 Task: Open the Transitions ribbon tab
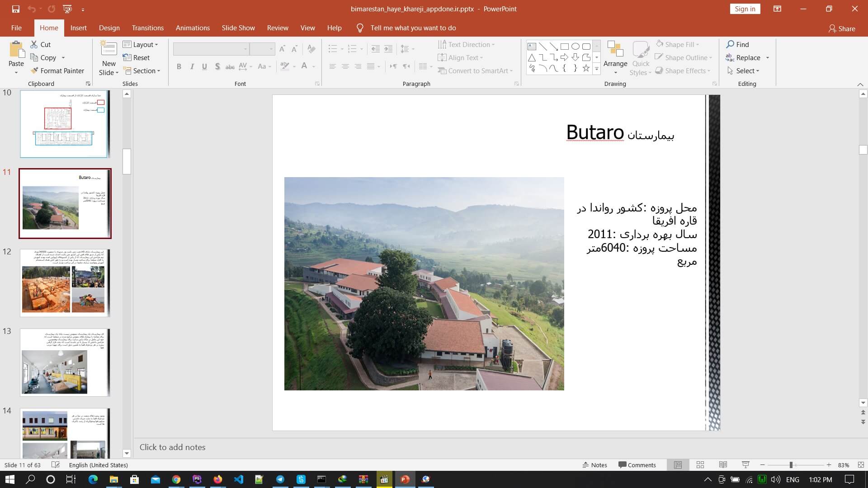click(x=147, y=28)
